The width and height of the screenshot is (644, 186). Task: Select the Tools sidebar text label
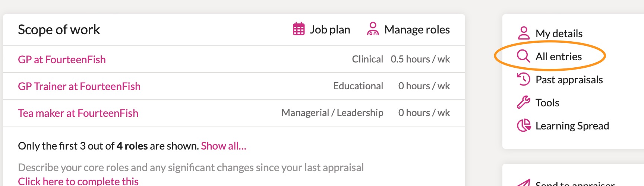point(547,103)
